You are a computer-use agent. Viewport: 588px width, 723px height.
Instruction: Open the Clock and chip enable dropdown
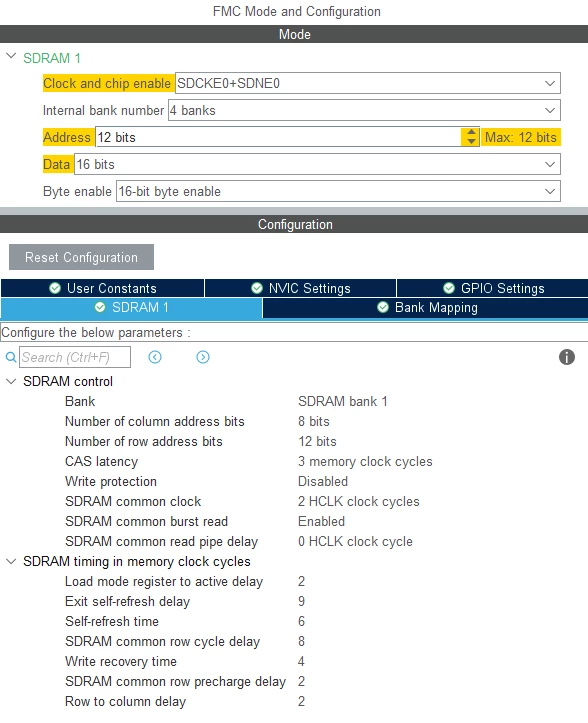tap(368, 83)
